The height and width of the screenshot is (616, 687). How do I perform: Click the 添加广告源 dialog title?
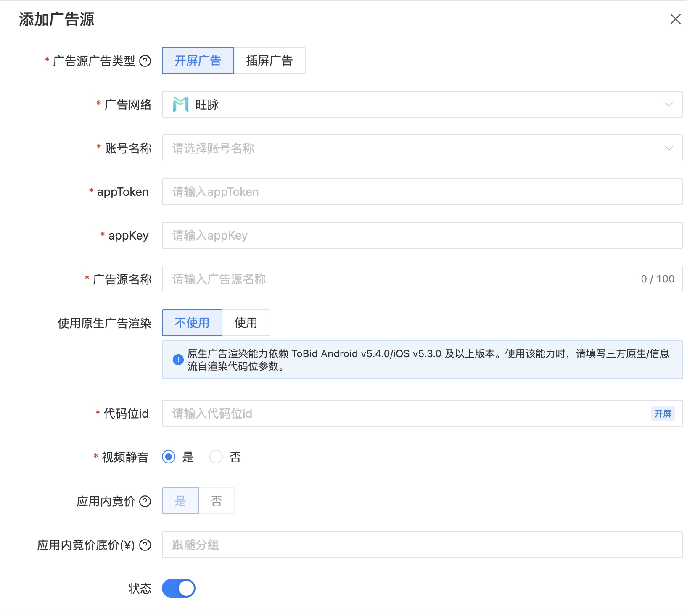(57, 19)
